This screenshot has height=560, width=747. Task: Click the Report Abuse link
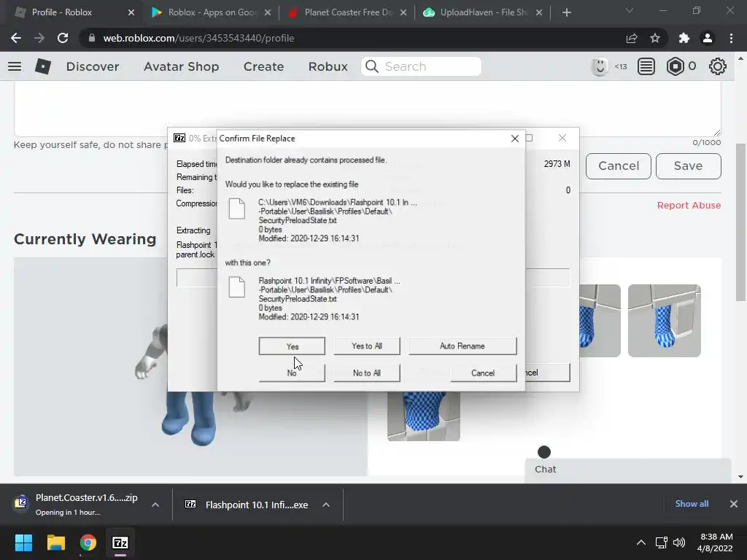point(689,205)
